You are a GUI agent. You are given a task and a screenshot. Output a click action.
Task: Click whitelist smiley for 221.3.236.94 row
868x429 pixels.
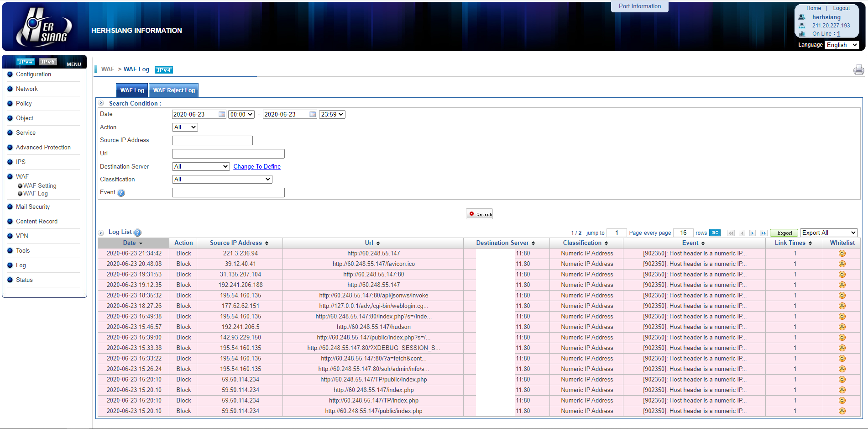(x=842, y=254)
